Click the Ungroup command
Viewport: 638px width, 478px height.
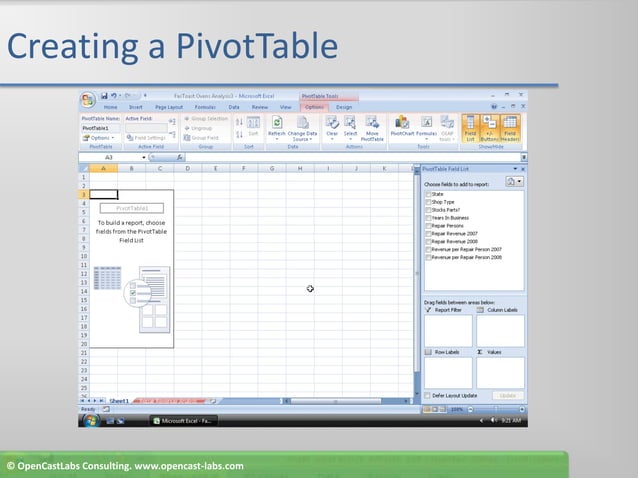click(198, 128)
